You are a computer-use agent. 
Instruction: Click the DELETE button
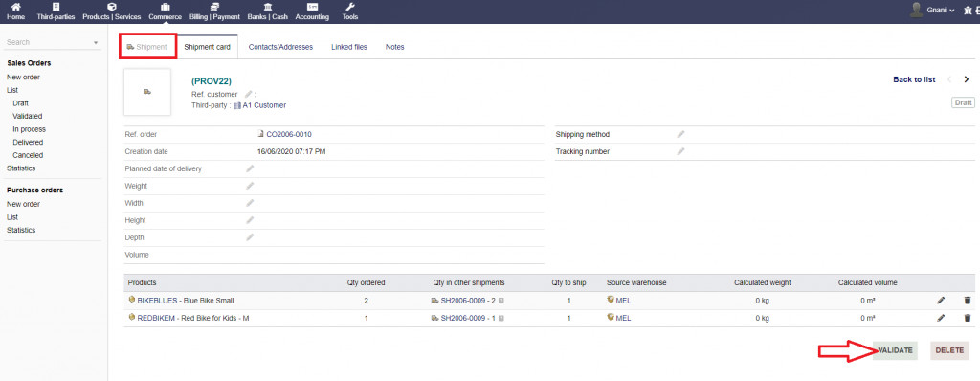(x=949, y=350)
